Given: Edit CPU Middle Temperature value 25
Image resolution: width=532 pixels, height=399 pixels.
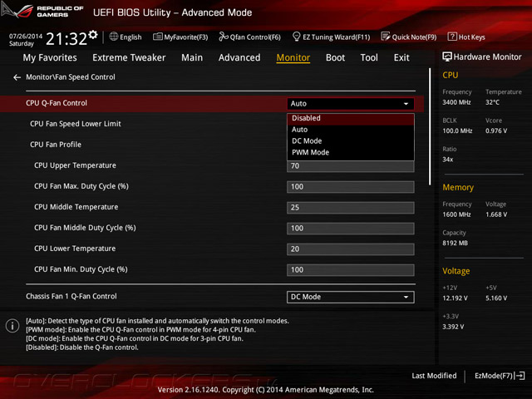Looking at the screenshot, I should (351, 208).
